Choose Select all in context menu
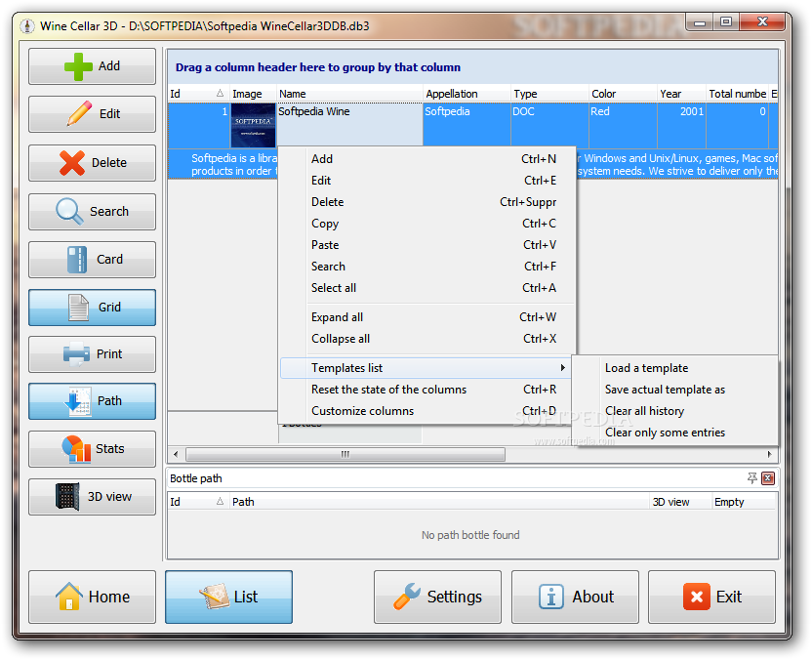 426,288
